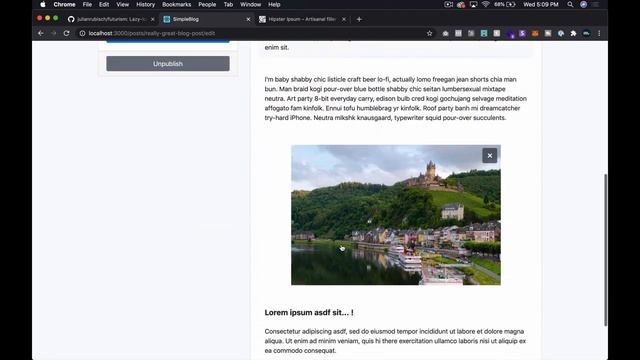Open the History menu
The height and width of the screenshot is (360, 640).
(146, 4)
